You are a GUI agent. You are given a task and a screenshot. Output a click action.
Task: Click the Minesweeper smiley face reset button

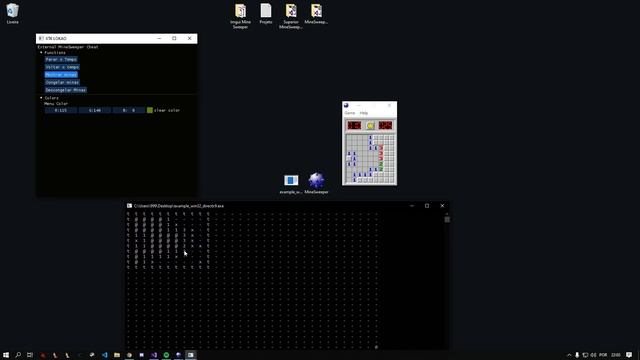pos(370,125)
